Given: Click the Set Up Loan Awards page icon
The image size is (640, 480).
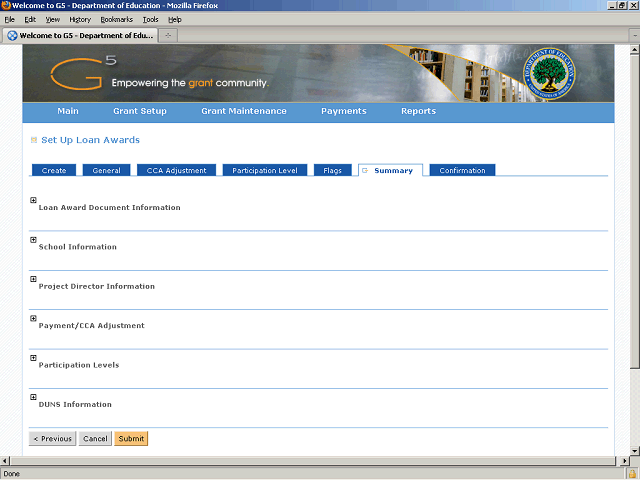Looking at the screenshot, I should click(34, 140).
